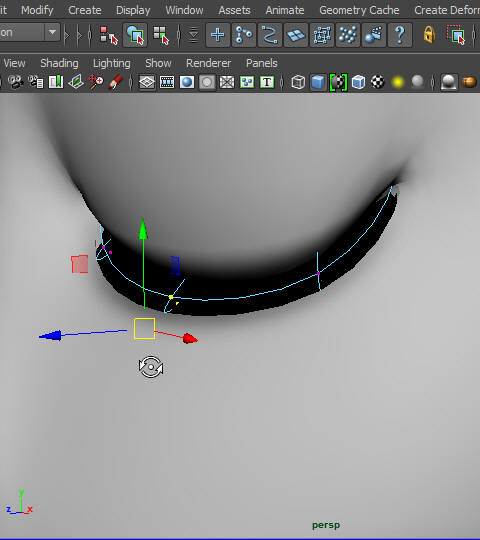Enable the 2D pan/zoom tool icon

pos(96,82)
